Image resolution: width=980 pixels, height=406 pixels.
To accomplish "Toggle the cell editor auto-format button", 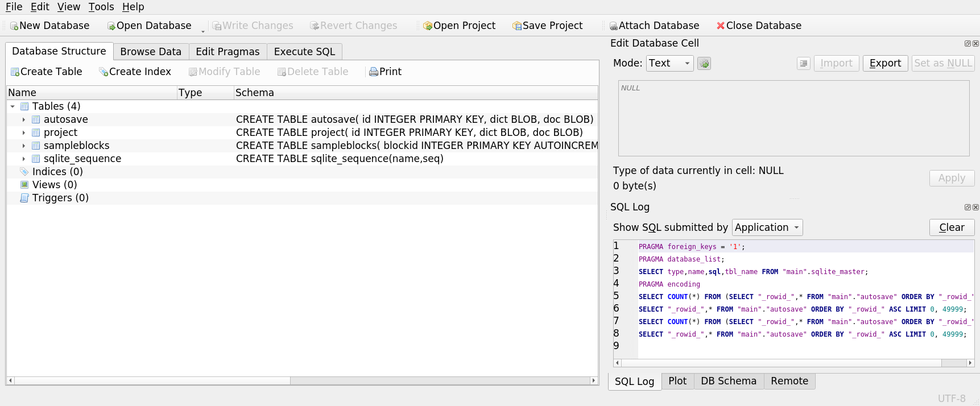I will tap(704, 64).
